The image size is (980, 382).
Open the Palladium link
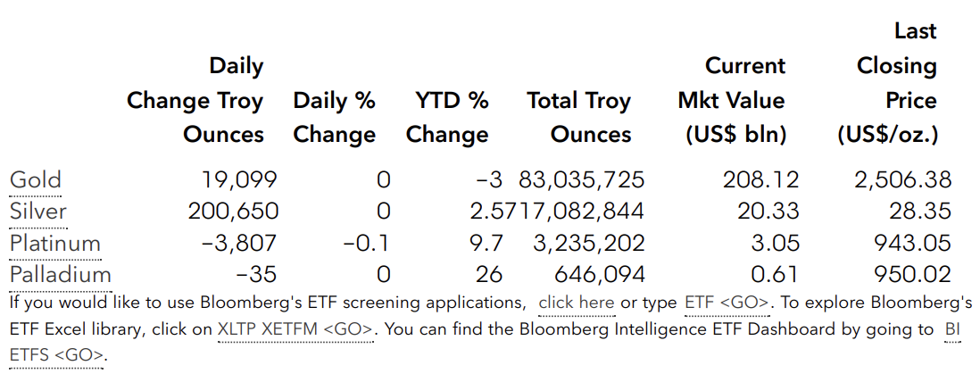(x=61, y=275)
